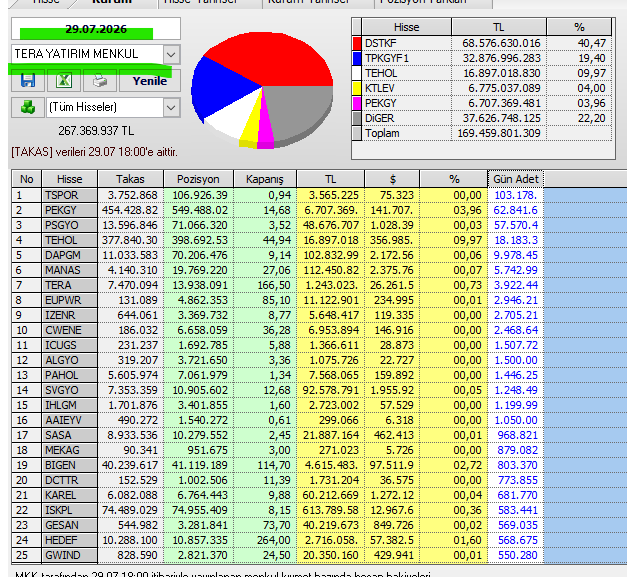Click the $ column header
Viewport: 627px width, 577px height.
coord(392,179)
